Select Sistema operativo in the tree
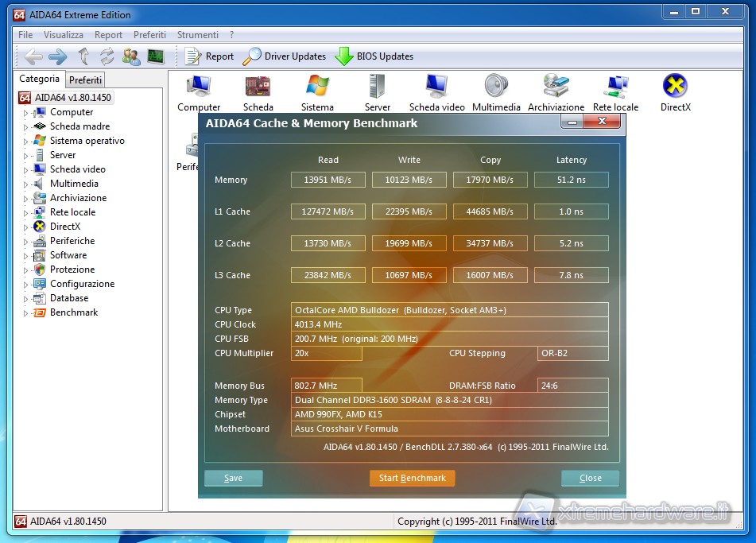 tap(87, 141)
